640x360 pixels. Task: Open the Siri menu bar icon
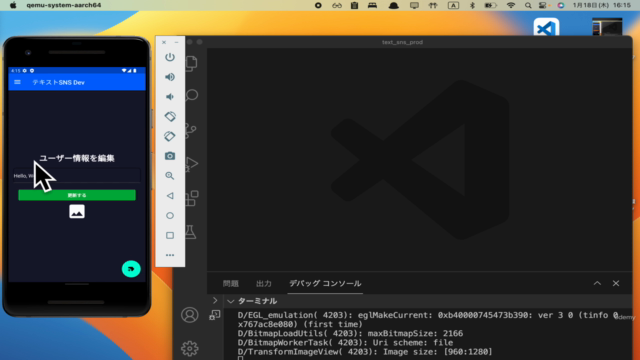click(561, 5)
